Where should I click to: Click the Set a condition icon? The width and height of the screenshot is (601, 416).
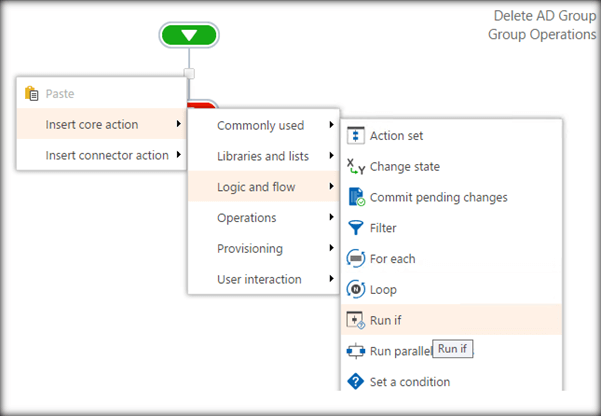[355, 381]
